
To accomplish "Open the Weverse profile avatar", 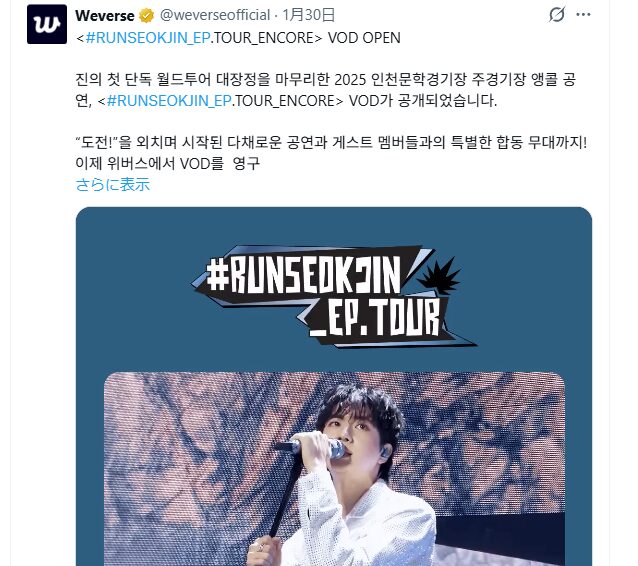I will 47,24.
